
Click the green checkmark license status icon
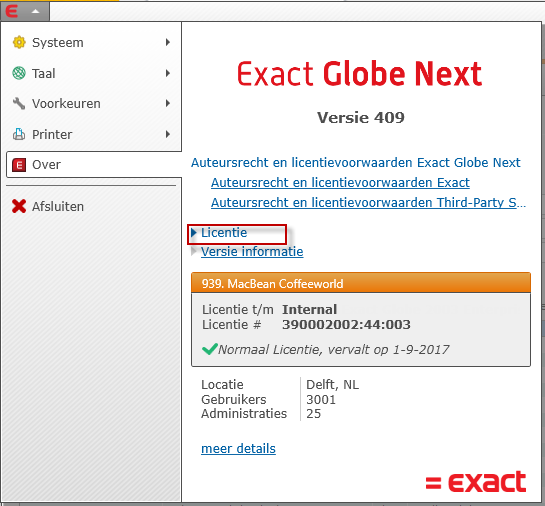click(210, 349)
